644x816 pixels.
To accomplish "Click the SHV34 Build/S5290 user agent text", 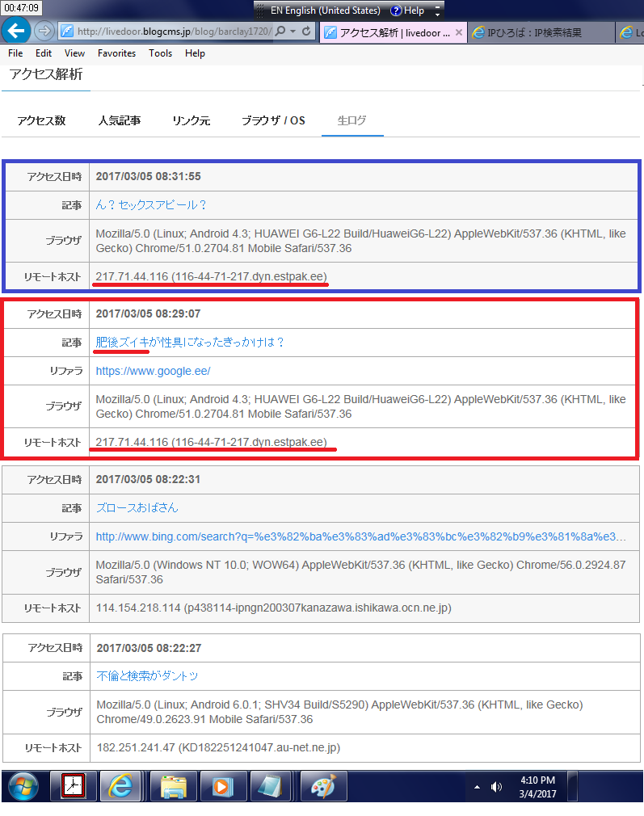I will coord(339,712).
